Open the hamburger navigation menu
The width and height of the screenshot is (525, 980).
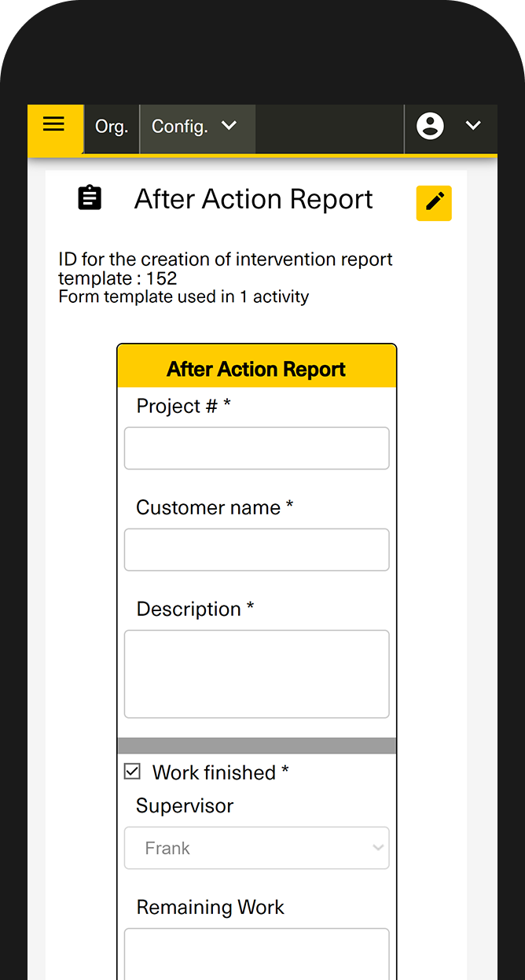[x=54, y=125]
